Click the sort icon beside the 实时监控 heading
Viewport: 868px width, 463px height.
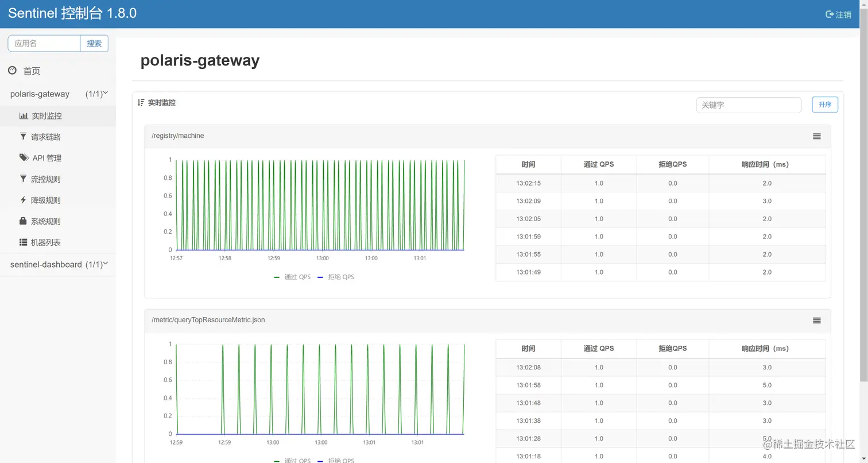[141, 102]
